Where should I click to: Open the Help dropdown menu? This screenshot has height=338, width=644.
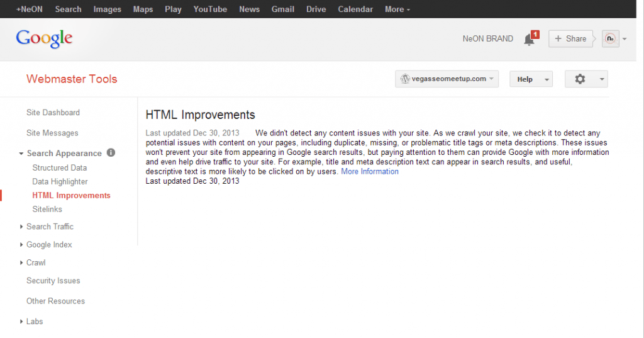[x=531, y=79]
